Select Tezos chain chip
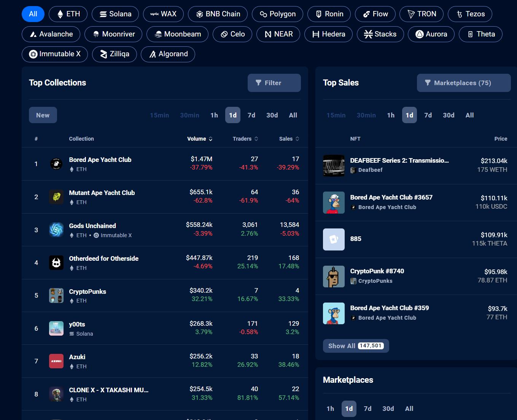Image resolution: width=517 pixels, height=420 pixels. tap(470, 14)
